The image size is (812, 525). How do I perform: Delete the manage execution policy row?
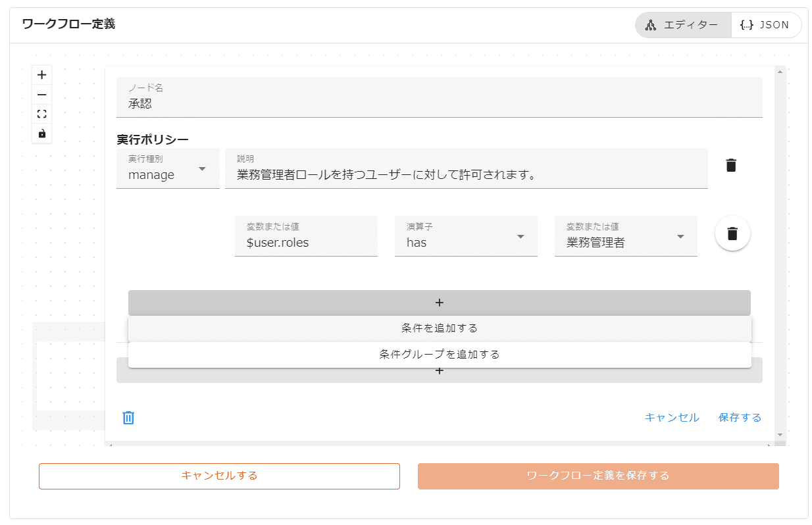pyautogui.click(x=730, y=166)
